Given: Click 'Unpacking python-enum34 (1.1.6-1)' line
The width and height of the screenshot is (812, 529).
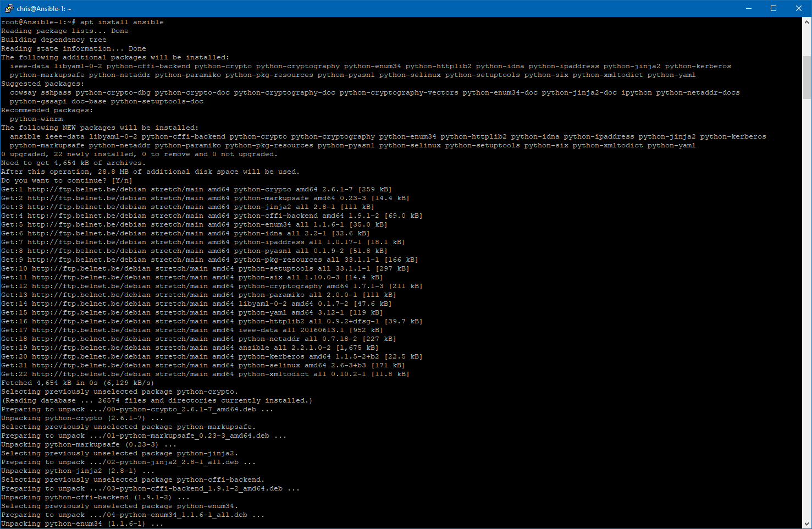Looking at the screenshot, I should click(82, 524).
